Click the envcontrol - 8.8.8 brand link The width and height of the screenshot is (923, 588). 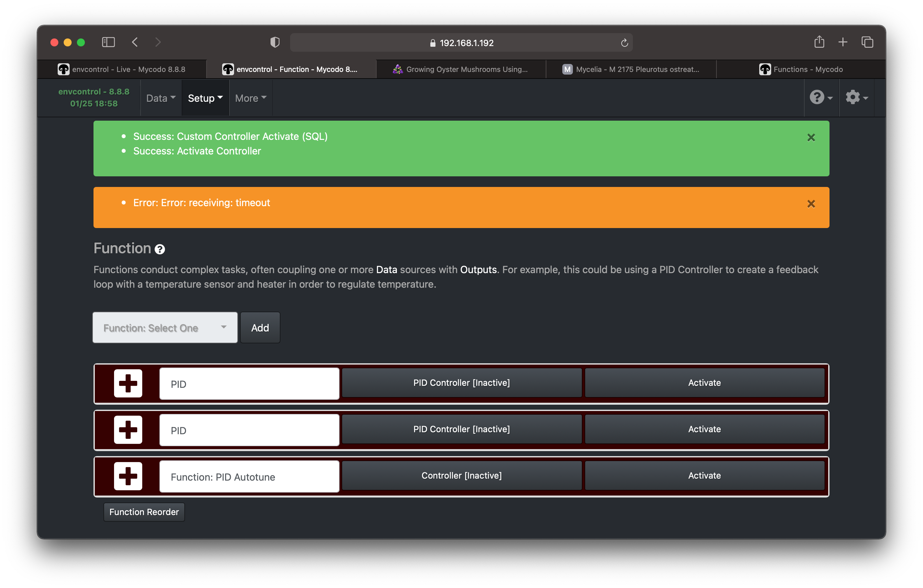tap(94, 97)
